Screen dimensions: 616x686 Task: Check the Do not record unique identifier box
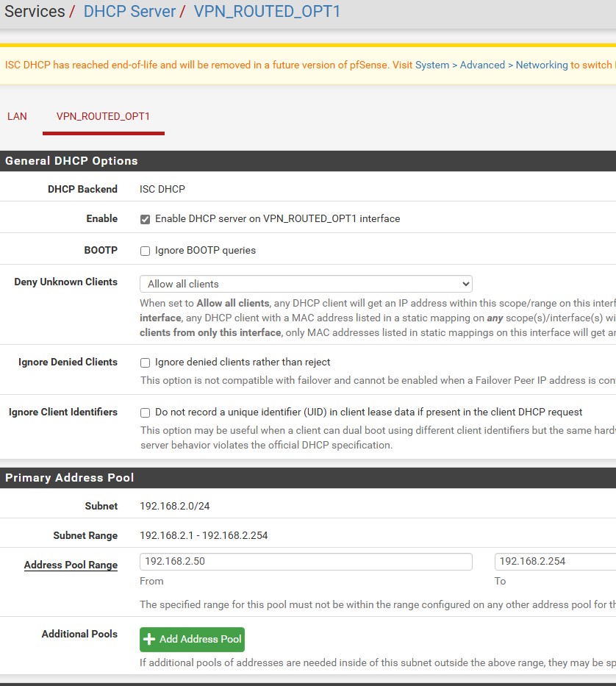pos(146,412)
